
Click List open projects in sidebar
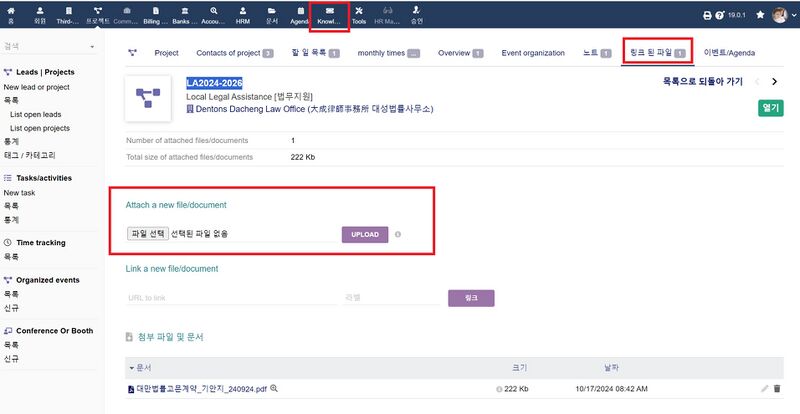pyautogui.click(x=42, y=128)
